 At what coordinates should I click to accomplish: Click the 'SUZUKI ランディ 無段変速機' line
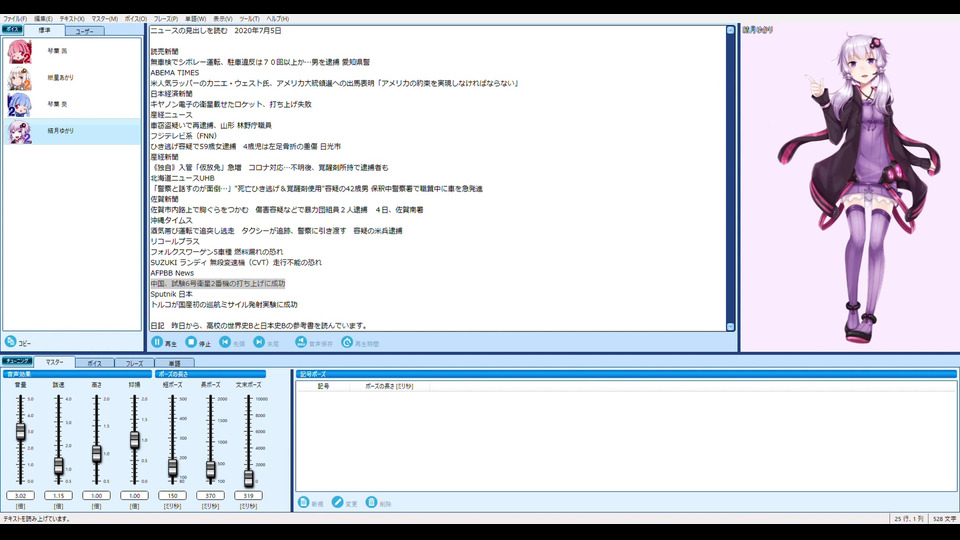[236, 263]
